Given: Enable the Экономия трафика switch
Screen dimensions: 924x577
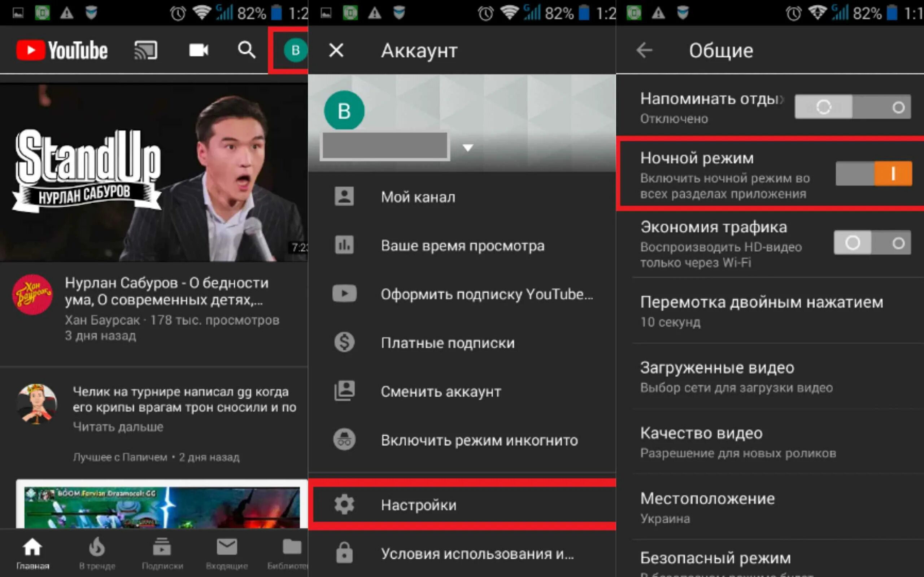Looking at the screenshot, I should 872,243.
